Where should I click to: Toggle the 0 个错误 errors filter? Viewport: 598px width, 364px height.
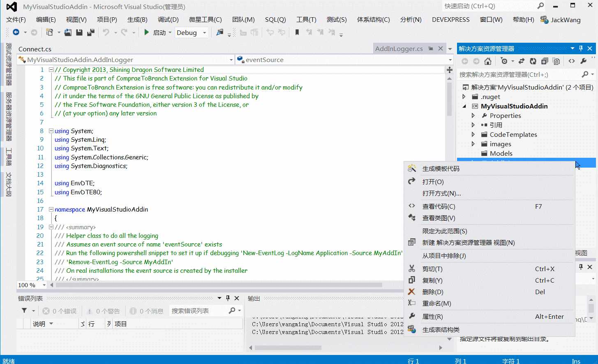coord(59,311)
